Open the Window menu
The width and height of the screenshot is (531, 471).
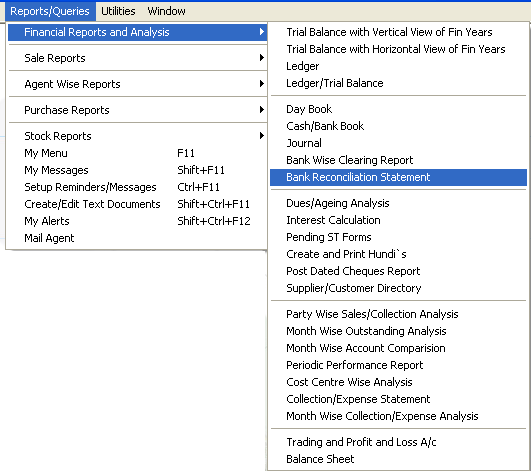pos(166,11)
